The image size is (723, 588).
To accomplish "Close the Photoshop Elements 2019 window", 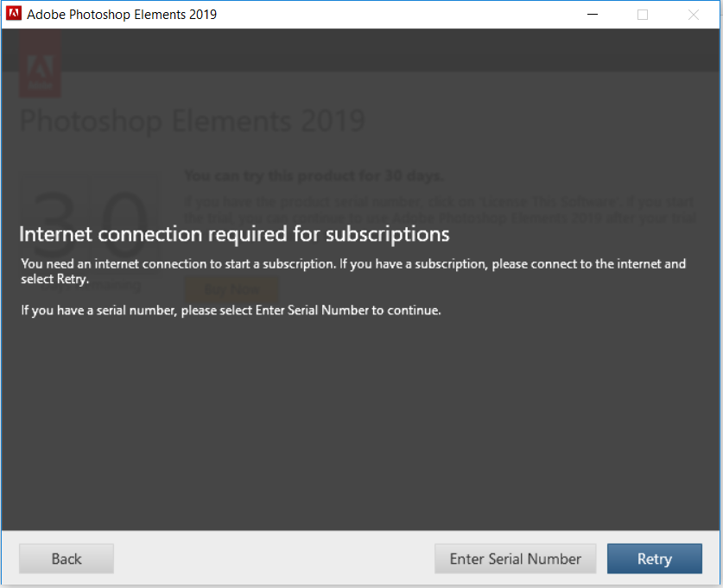I will tap(693, 15).
